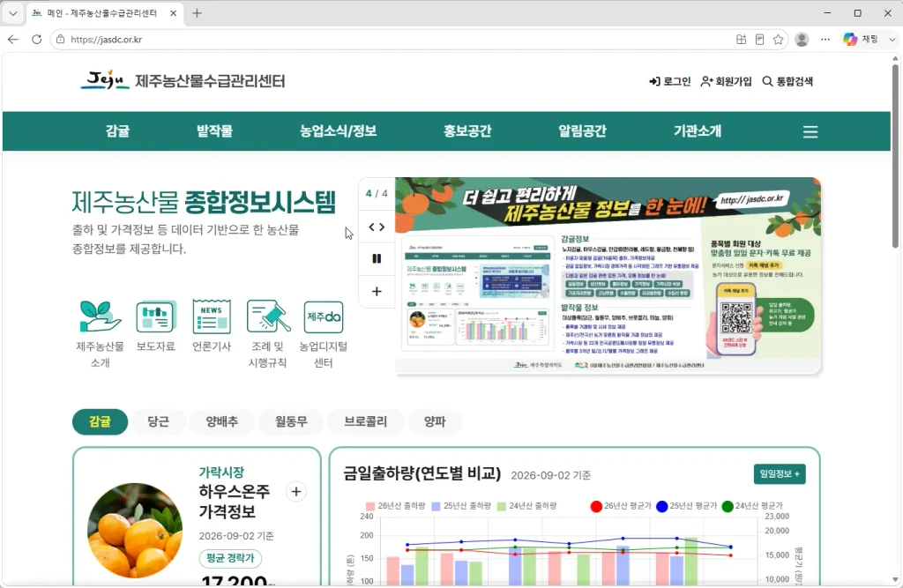
Task: Open the 감귤 main menu
Action: tap(117, 130)
